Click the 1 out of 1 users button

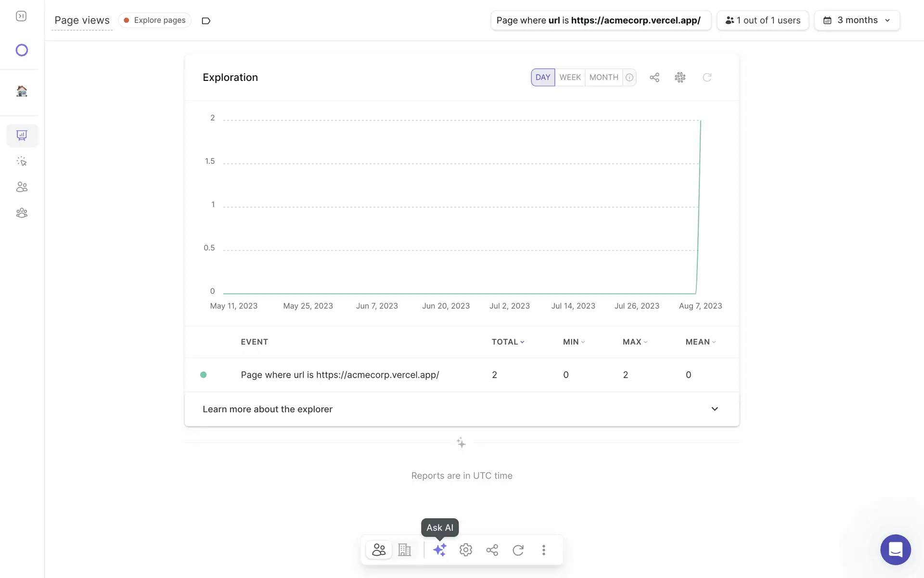pyautogui.click(x=763, y=20)
